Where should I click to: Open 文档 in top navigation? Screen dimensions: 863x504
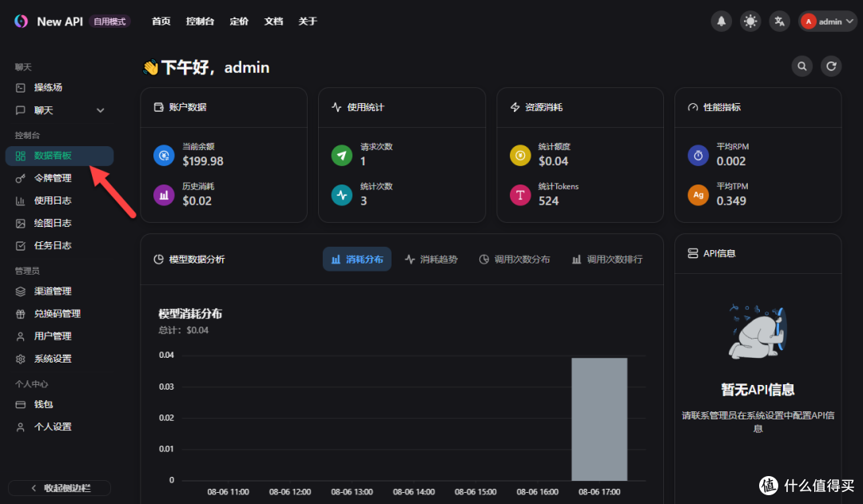click(273, 22)
